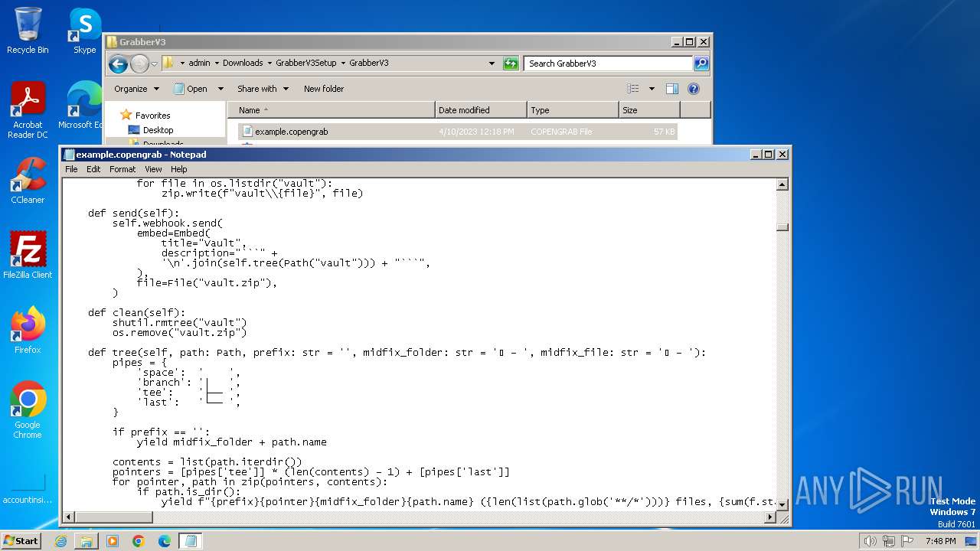Image resolution: width=980 pixels, height=551 pixels.
Task: Click the network tray icon
Action: point(889,541)
